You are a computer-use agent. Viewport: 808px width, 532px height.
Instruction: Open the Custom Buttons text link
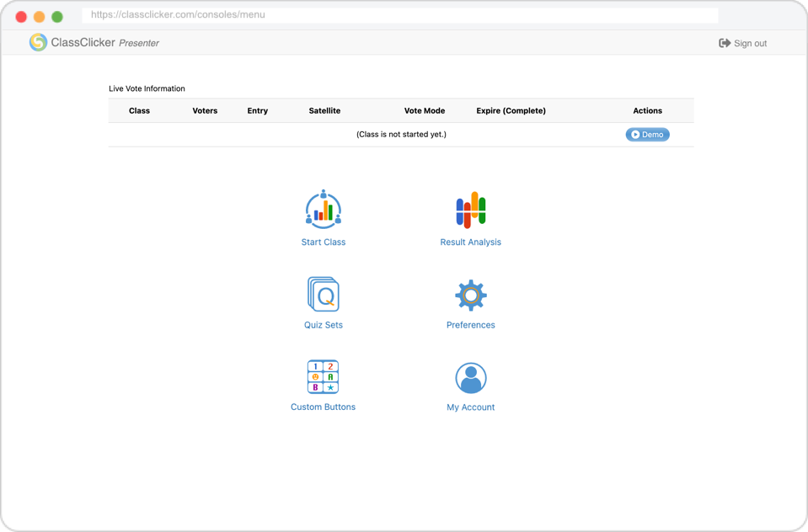323,407
